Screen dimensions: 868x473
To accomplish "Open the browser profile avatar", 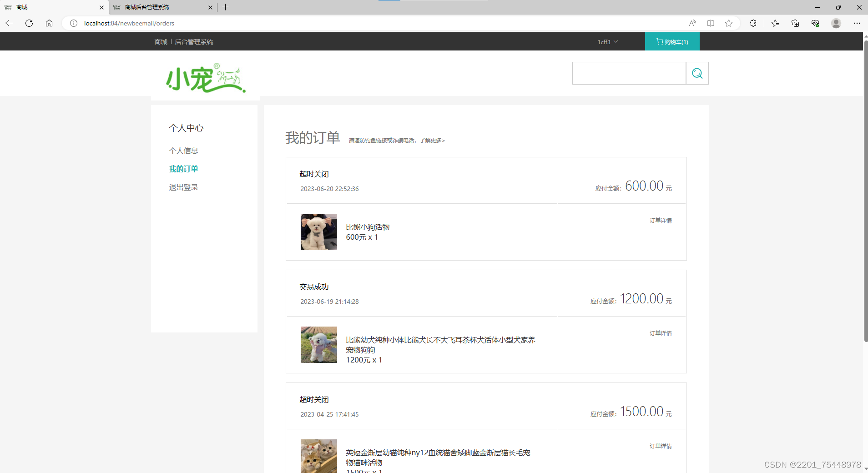I will [837, 23].
